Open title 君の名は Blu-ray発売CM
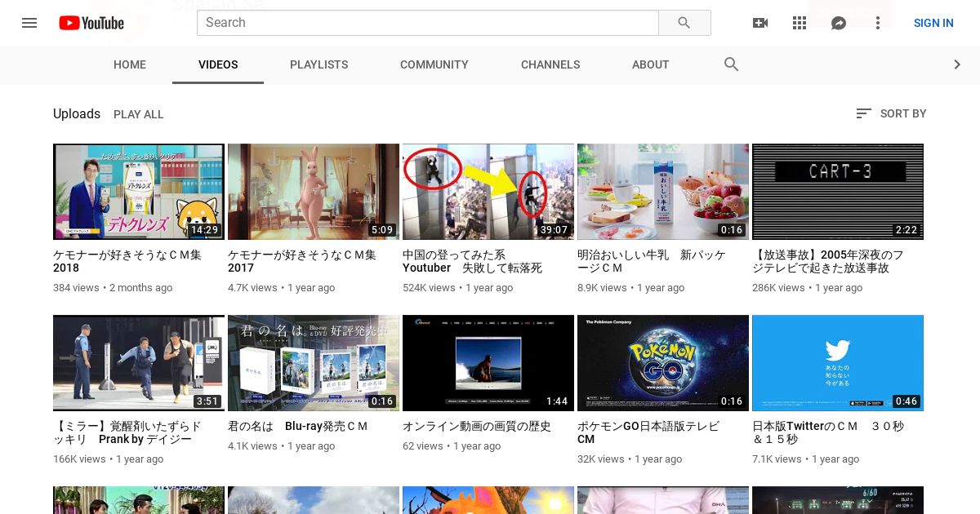The image size is (980, 514). pyautogui.click(x=298, y=426)
